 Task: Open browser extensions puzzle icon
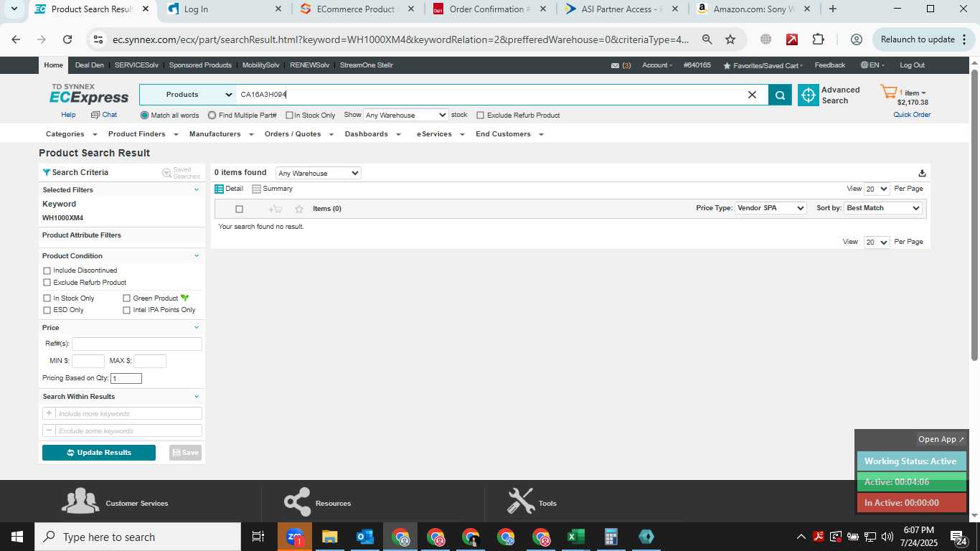(819, 39)
